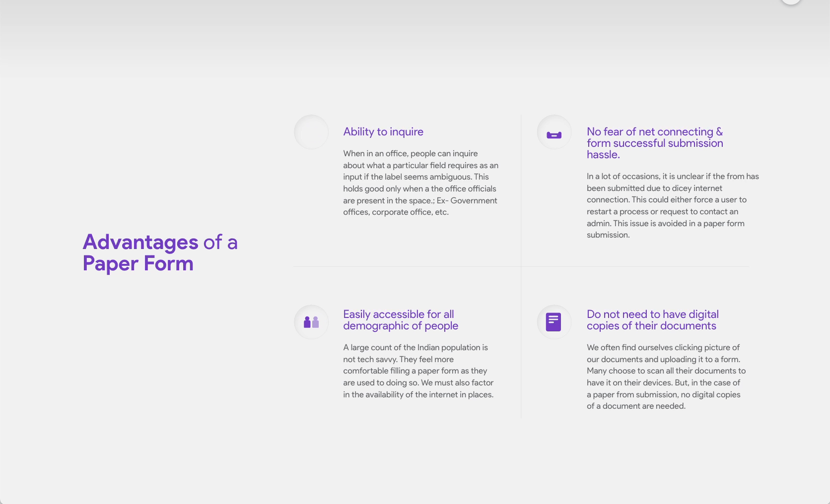
Task: Click 'Do not need to have digital copies' heading
Action: coord(653,320)
